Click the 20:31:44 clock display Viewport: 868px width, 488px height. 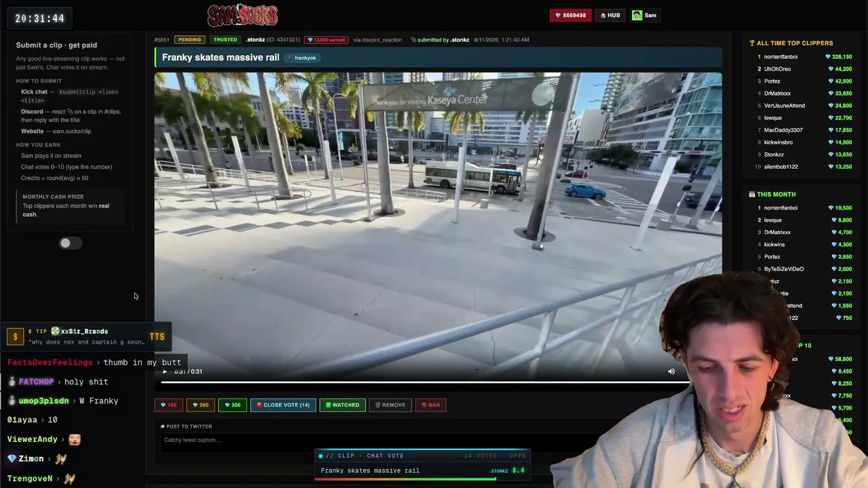(39, 18)
